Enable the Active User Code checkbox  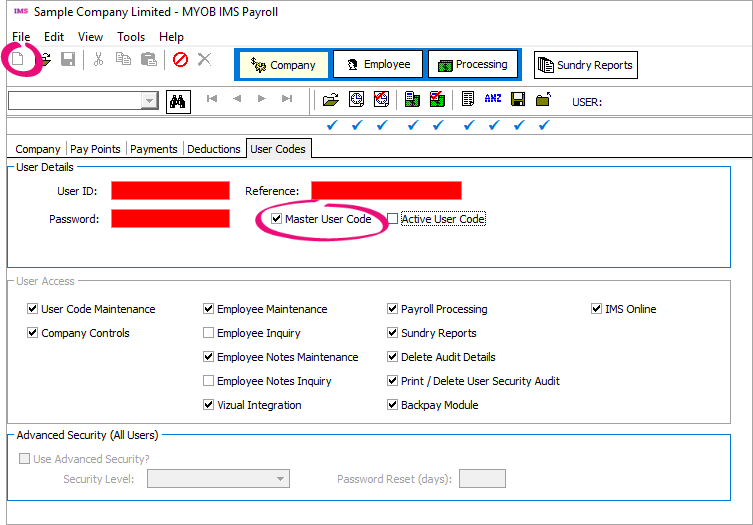tap(393, 219)
